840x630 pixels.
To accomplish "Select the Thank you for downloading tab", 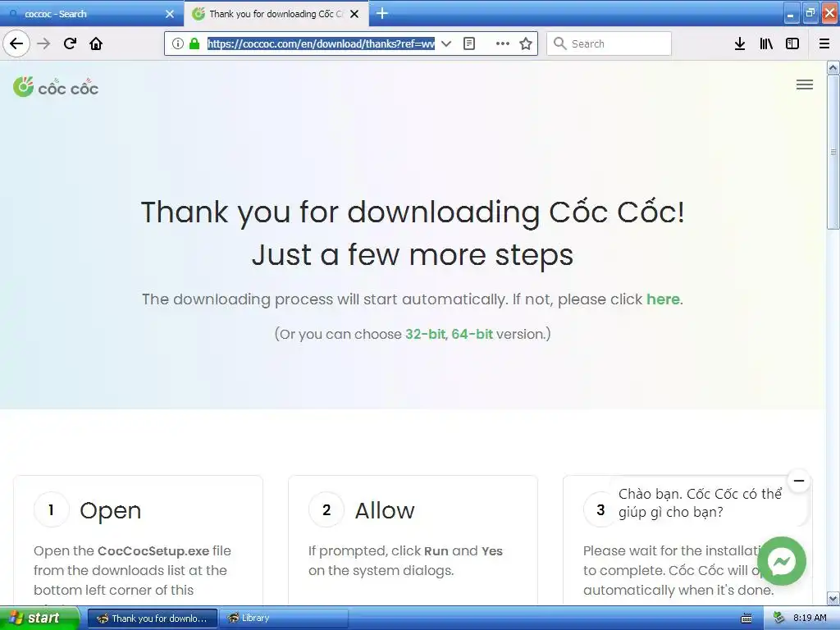I will coord(276,14).
